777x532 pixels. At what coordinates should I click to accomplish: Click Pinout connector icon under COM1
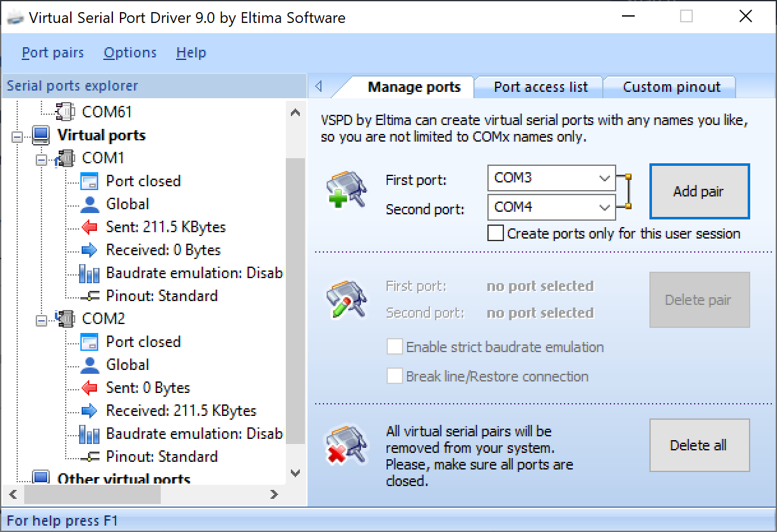tap(90, 296)
